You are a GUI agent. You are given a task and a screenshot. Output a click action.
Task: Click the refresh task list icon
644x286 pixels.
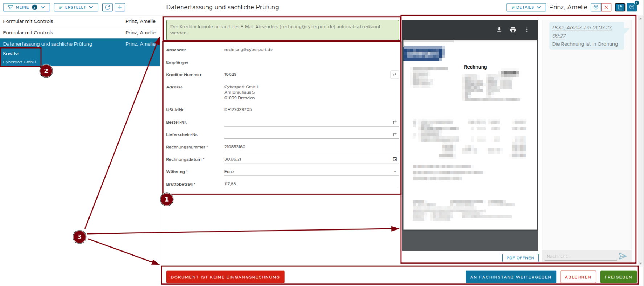click(x=107, y=7)
